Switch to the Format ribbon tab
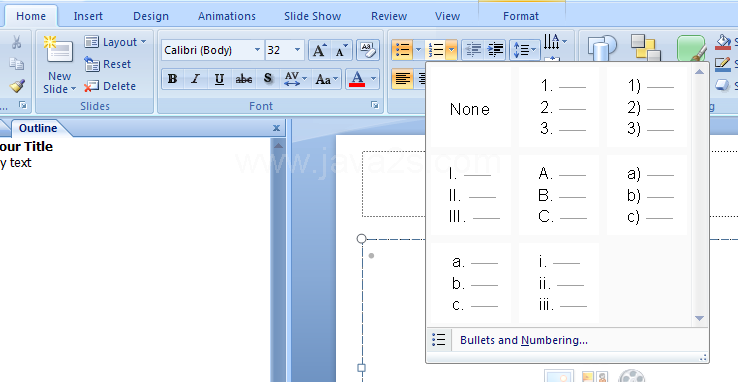The width and height of the screenshot is (738, 382). pos(521,16)
